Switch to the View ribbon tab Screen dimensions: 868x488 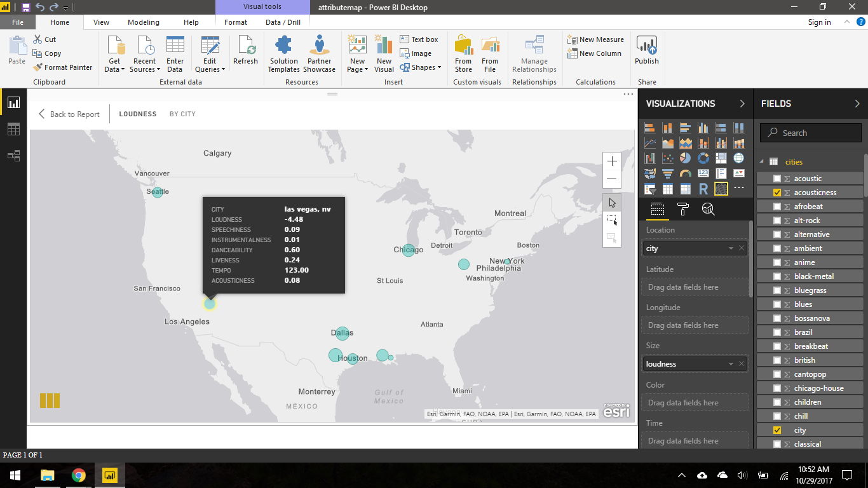click(101, 22)
